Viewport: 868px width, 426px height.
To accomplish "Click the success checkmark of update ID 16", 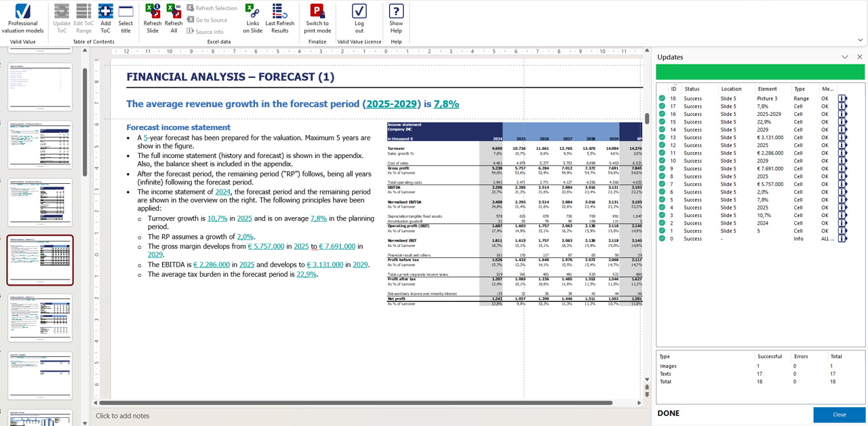I will coord(662,114).
